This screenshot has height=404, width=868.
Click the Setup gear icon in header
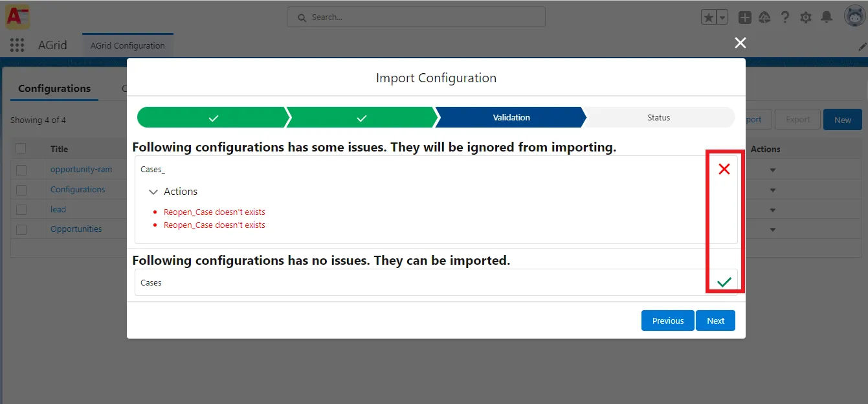(805, 17)
